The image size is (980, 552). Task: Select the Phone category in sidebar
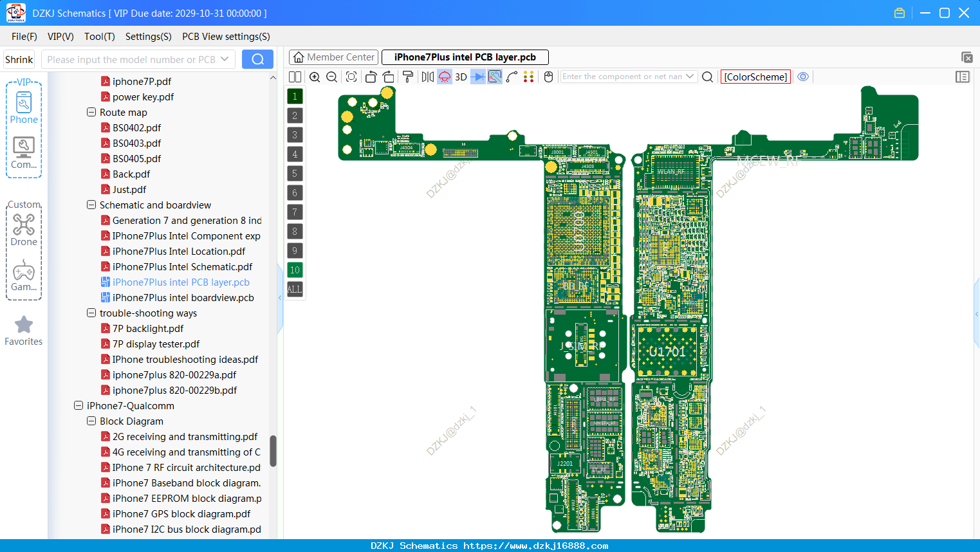click(x=24, y=107)
